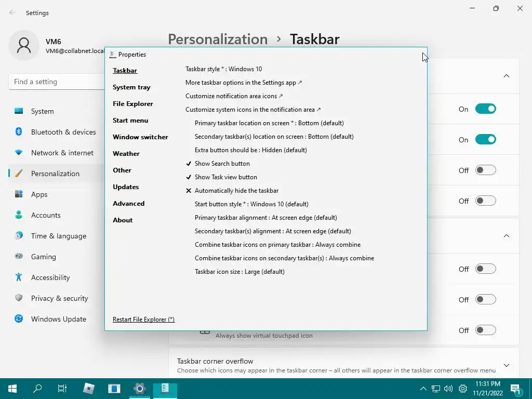Click the VM6 user avatar icon

[x=24, y=45]
